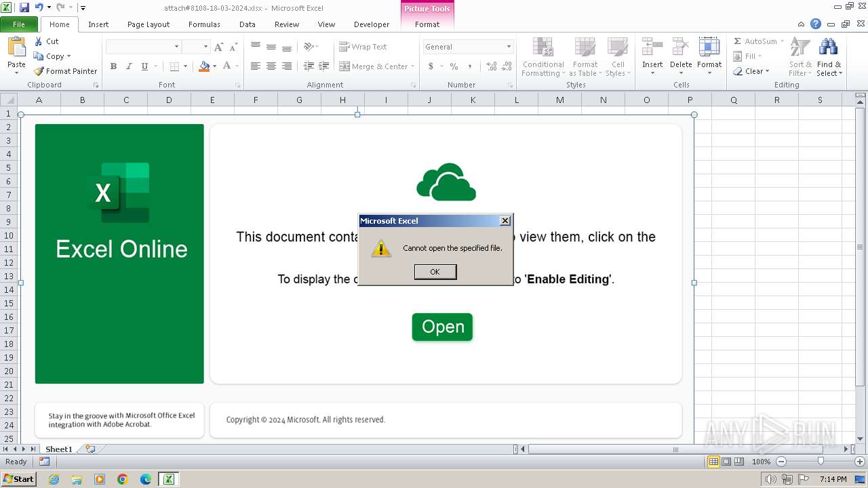Image resolution: width=868 pixels, height=488 pixels.
Task: Open the font size dropdown
Action: pos(205,47)
